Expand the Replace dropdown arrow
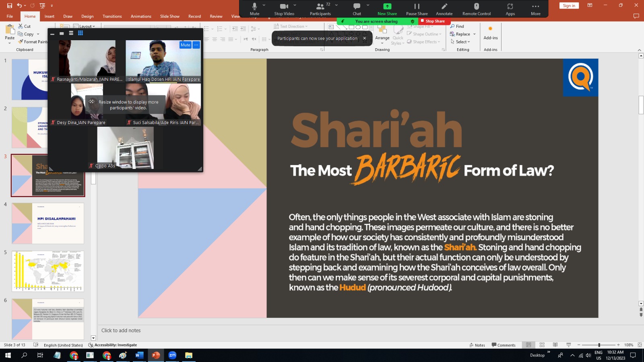This screenshot has width=644, height=362. tap(475, 34)
